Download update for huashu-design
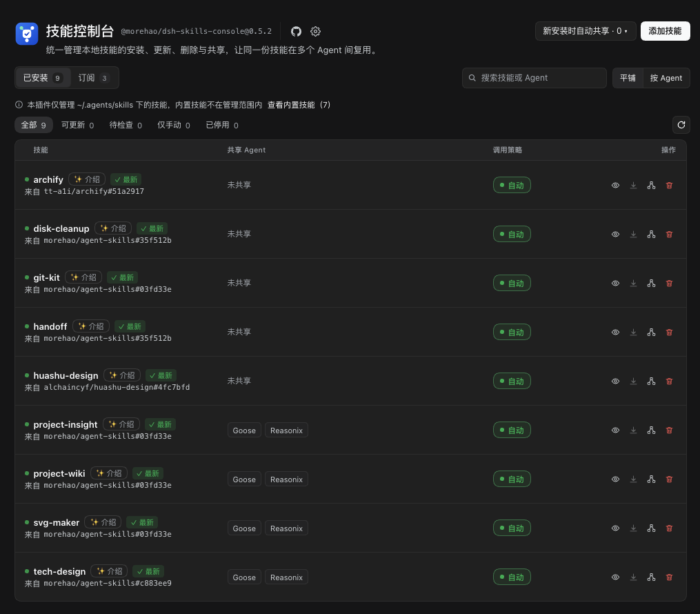Image resolution: width=700 pixels, height=614 pixels. click(633, 382)
